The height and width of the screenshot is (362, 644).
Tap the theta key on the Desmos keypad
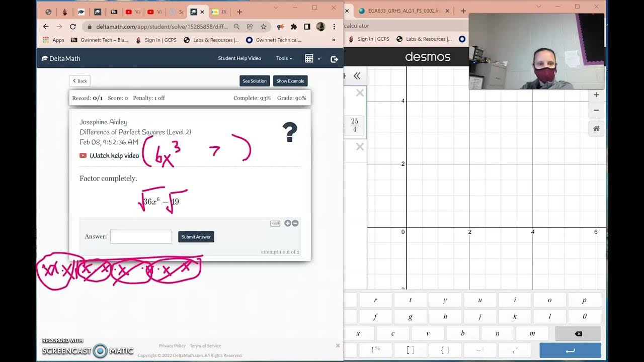click(584, 317)
